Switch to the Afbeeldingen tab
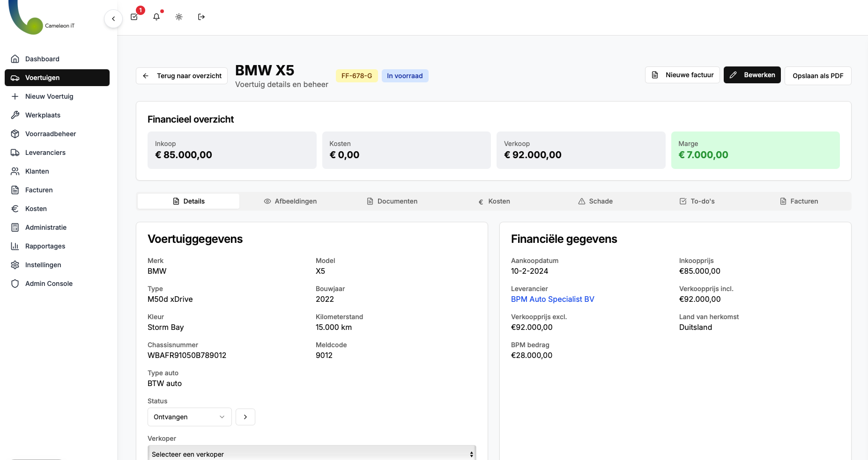 click(290, 201)
